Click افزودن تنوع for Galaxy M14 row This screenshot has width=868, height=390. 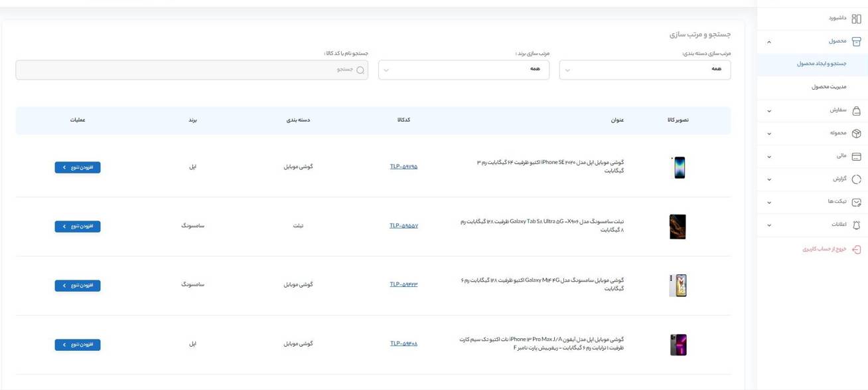tap(78, 286)
